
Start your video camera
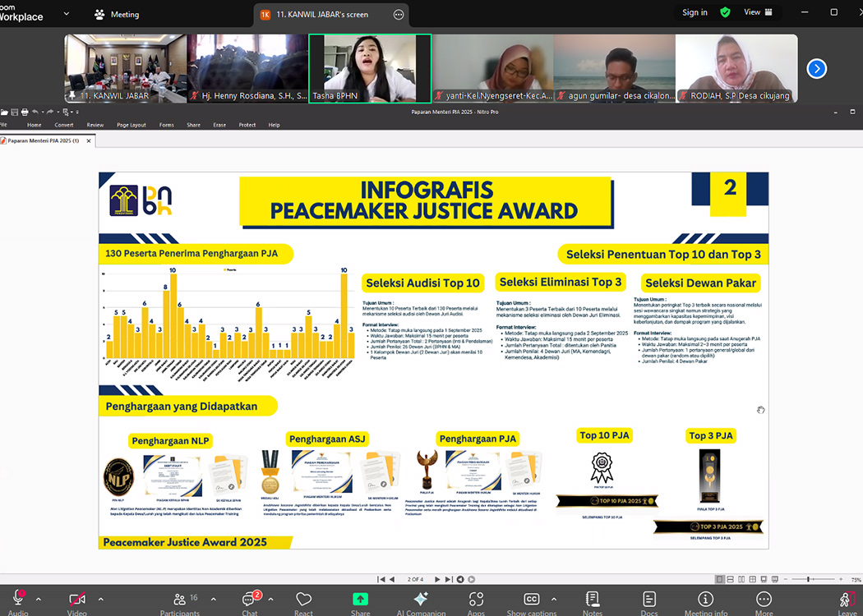click(76, 600)
